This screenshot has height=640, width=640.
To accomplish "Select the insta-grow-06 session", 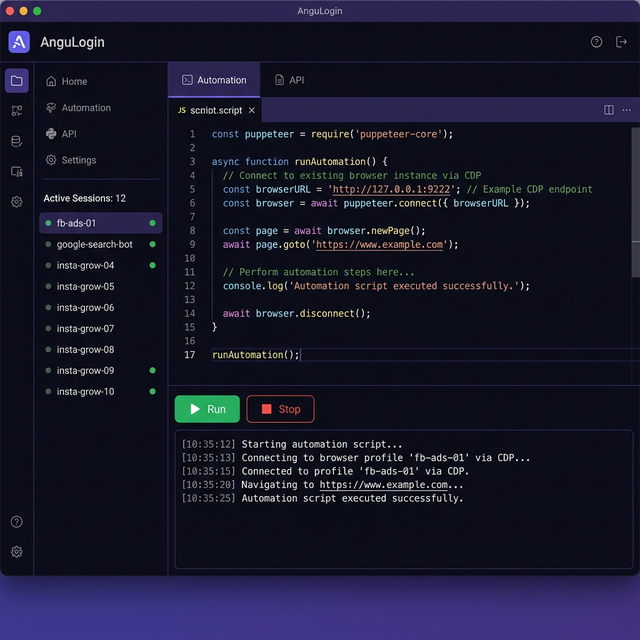I will 101,307.
